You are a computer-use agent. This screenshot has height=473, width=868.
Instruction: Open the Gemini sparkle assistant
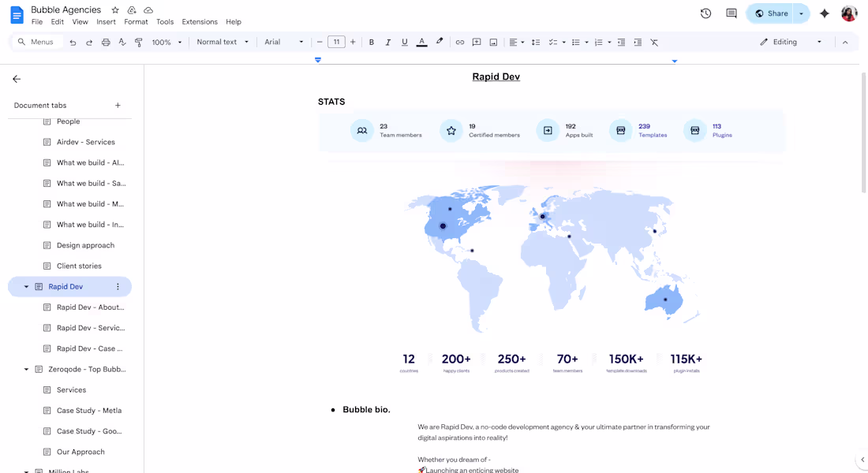coord(825,13)
